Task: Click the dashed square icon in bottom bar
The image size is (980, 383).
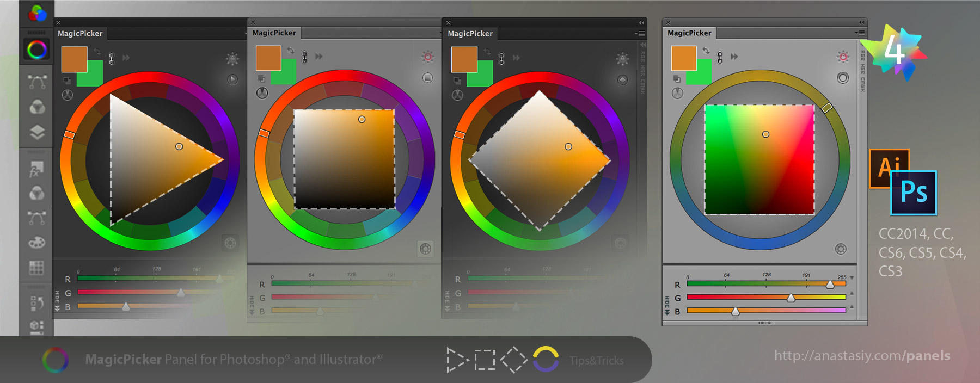Action: point(485,360)
